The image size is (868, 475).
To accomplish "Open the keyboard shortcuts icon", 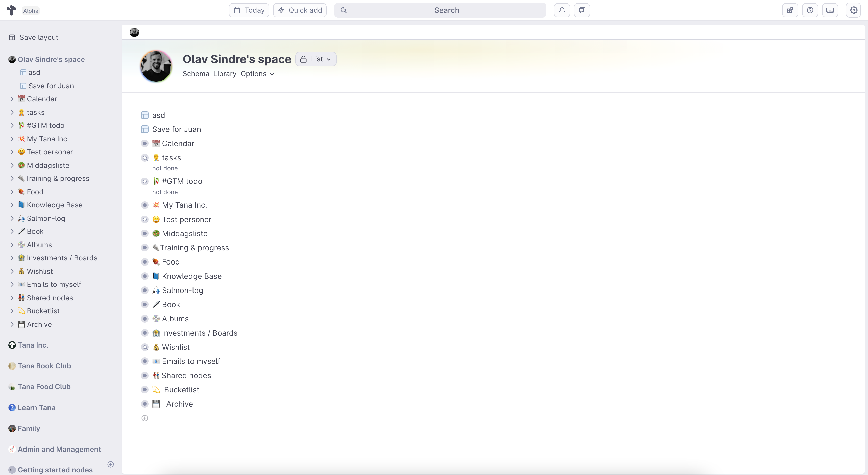I will coord(830,10).
